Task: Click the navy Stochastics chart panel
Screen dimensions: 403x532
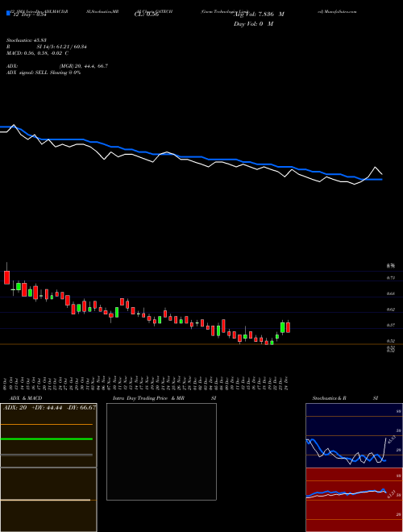Action: (354, 435)
